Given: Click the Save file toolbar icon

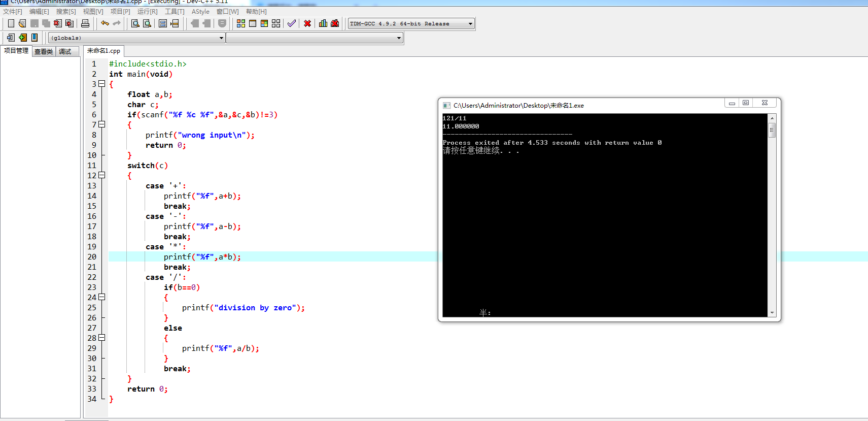Looking at the screenshot, I should pos(34,23).
